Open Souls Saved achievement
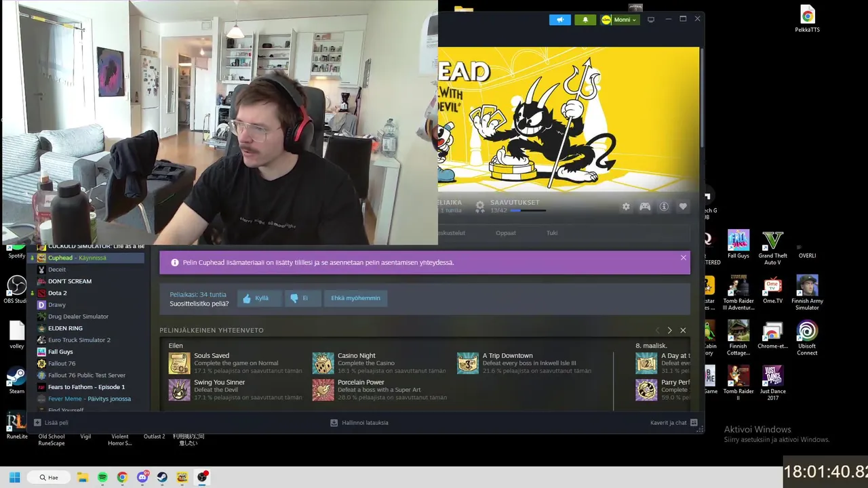Viewport: 868px width, 488px height. point(237,363)
